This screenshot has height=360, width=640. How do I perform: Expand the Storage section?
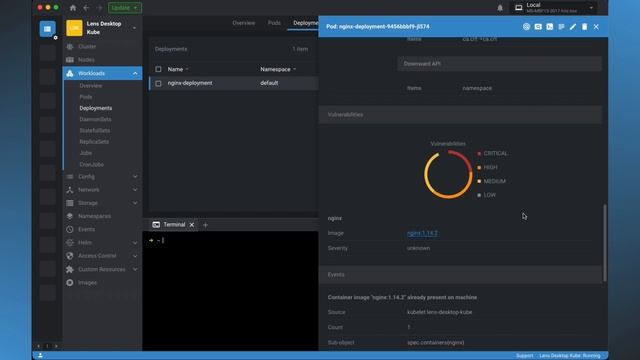[135, 203]
